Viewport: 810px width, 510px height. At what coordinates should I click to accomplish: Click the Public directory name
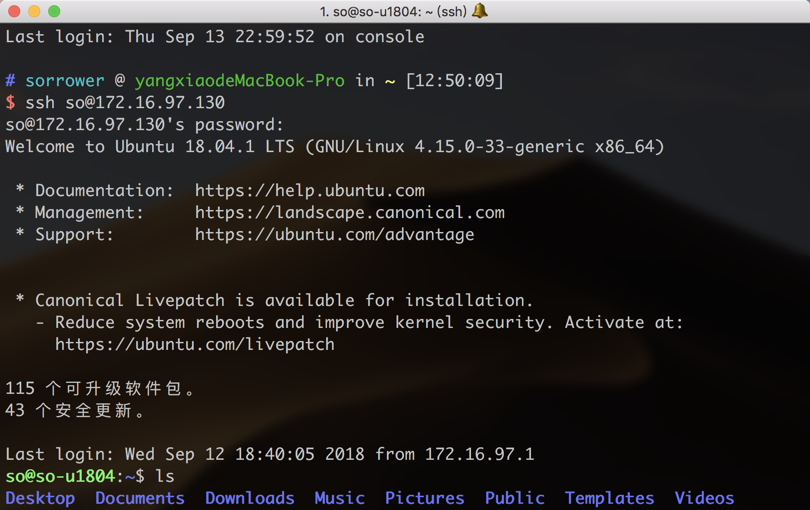click(514, 497)
